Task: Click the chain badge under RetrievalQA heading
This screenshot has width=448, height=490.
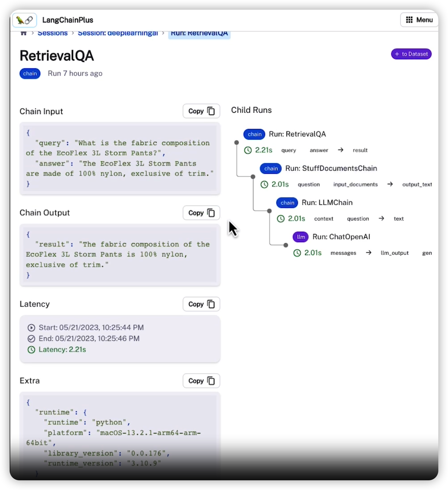Action: (30, 74)
